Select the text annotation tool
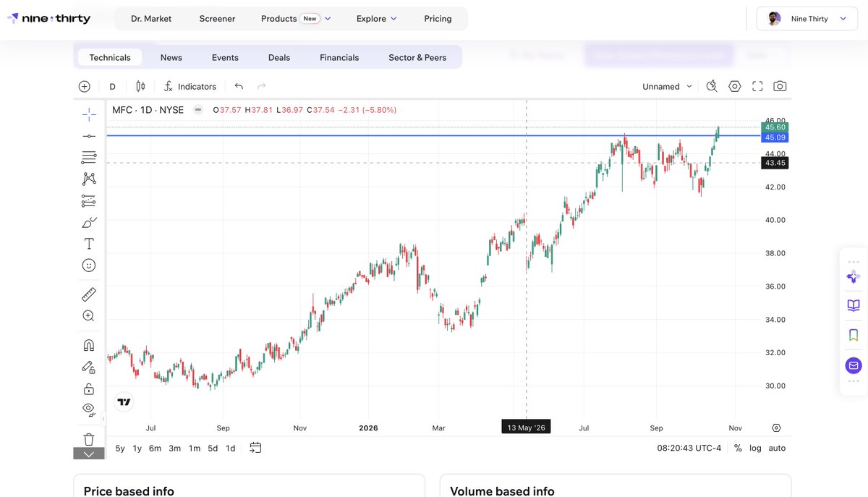This screenshot has width=868, height=497. [x=89, y=244]
